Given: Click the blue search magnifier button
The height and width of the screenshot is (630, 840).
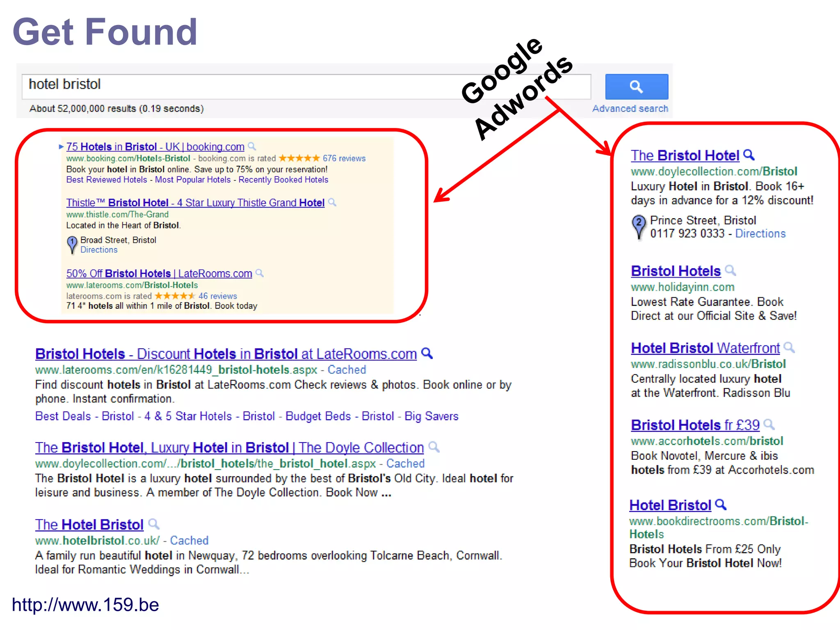Looking at the screenshot, I should [637, 87].
